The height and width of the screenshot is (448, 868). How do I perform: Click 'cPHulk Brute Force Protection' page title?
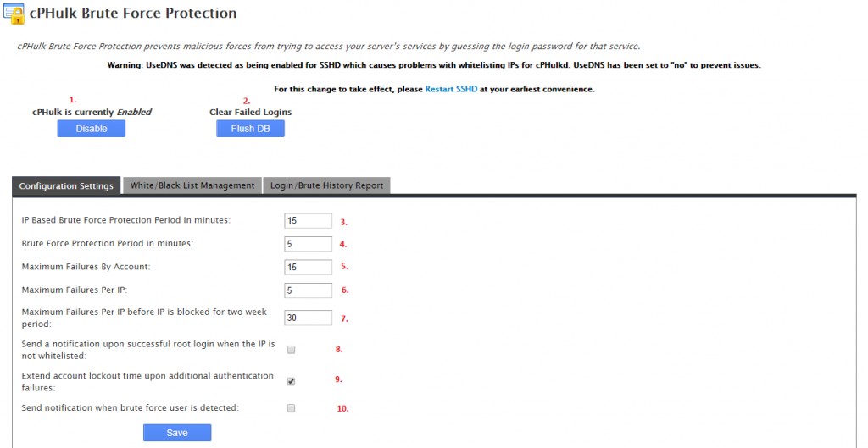[133, 14]
